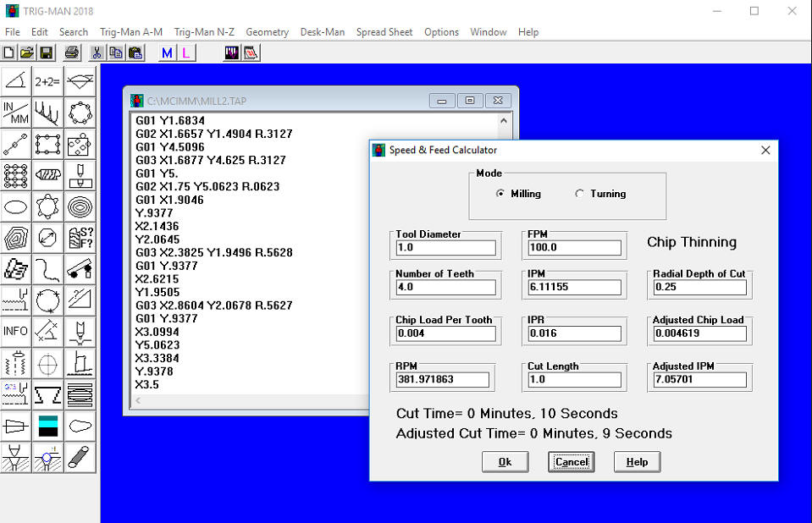This screenshot has height=523, width=812.
Task: Open the 2+2= calculator tool
Action: [47, 81]
